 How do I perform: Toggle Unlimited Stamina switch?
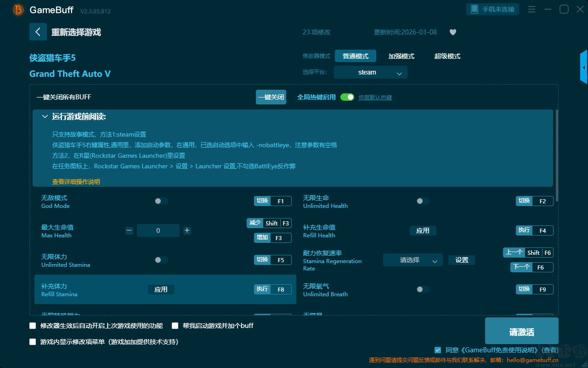(x=161, y=260)
